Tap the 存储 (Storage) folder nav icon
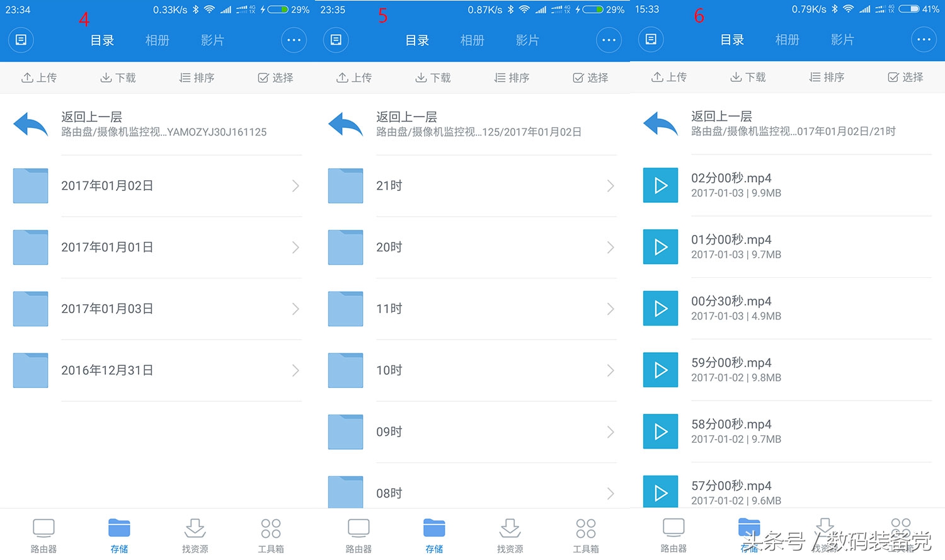This screenshot has width=945, height=560. coord(119,529)
